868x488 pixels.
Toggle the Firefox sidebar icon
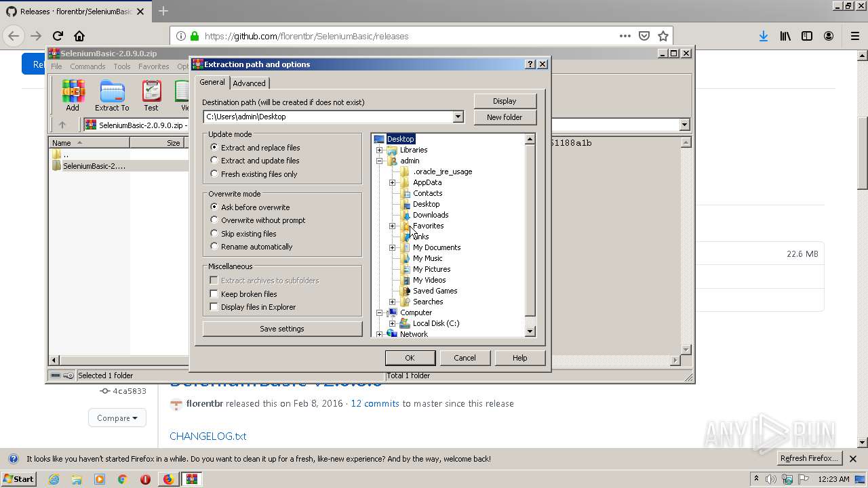click(807, 36)
